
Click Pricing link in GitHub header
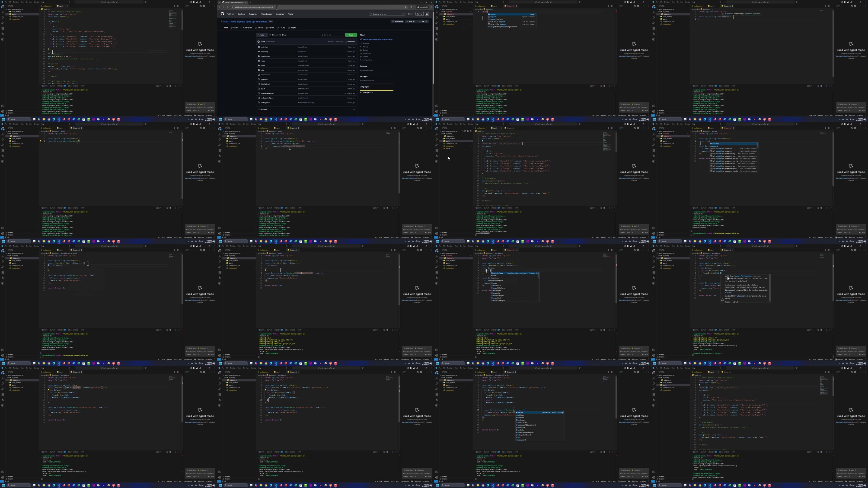[291, 14]
